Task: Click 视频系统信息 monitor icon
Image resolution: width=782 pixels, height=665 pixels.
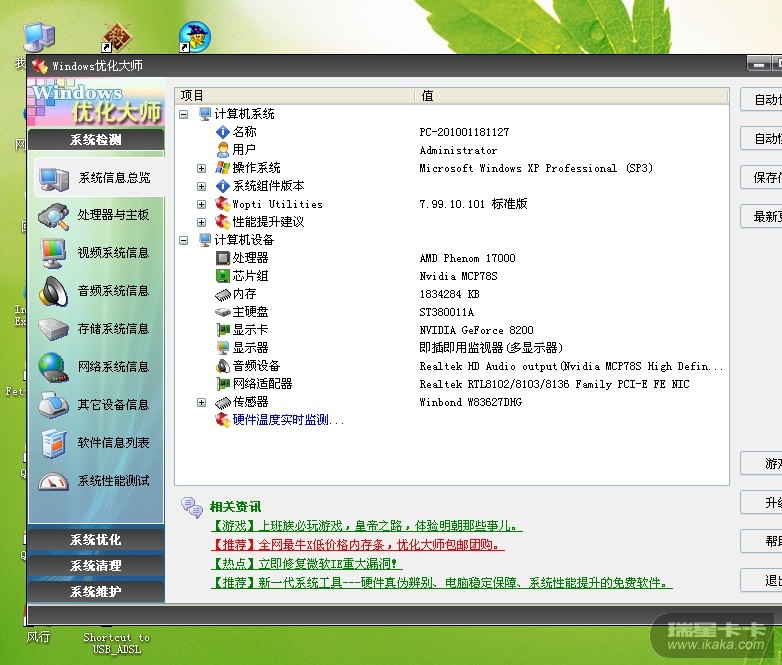Action: point(54,254)
